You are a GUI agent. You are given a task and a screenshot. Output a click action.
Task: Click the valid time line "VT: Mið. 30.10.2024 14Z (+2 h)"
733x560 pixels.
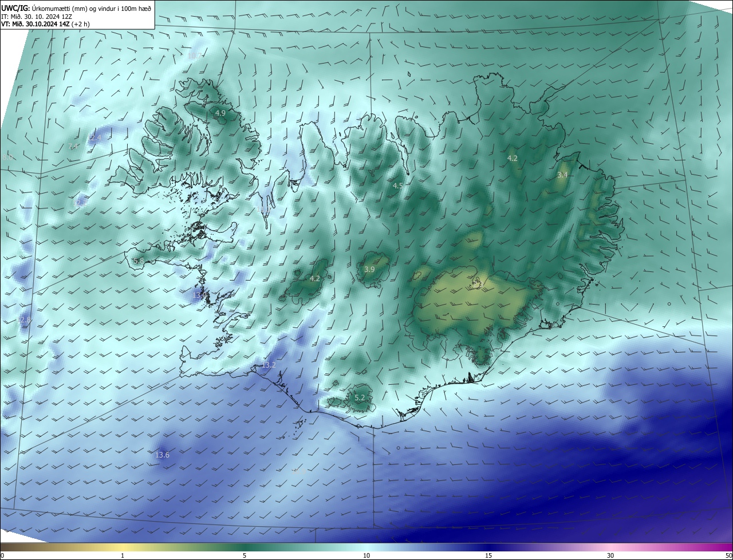(x=45, y=24)
